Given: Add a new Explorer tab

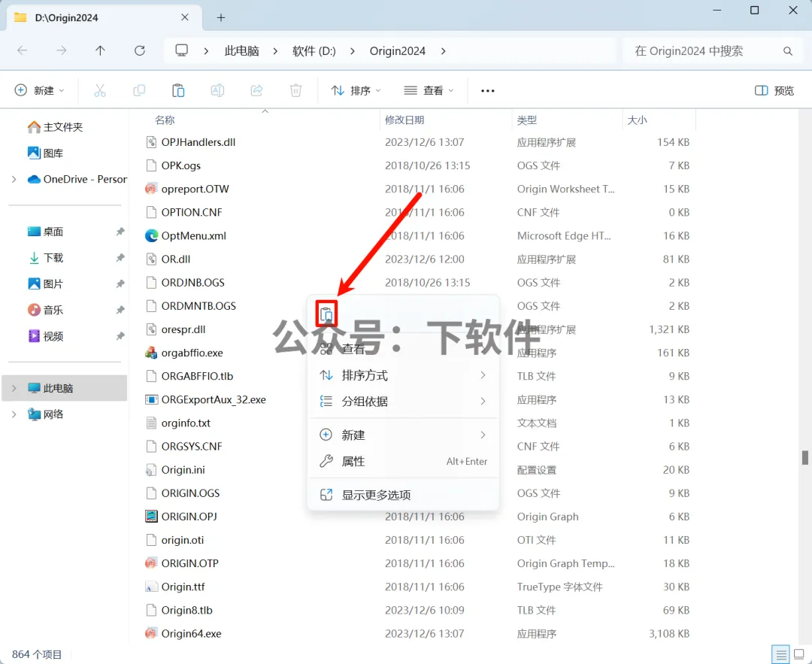Looking at the screenshot, I should 221,17.
